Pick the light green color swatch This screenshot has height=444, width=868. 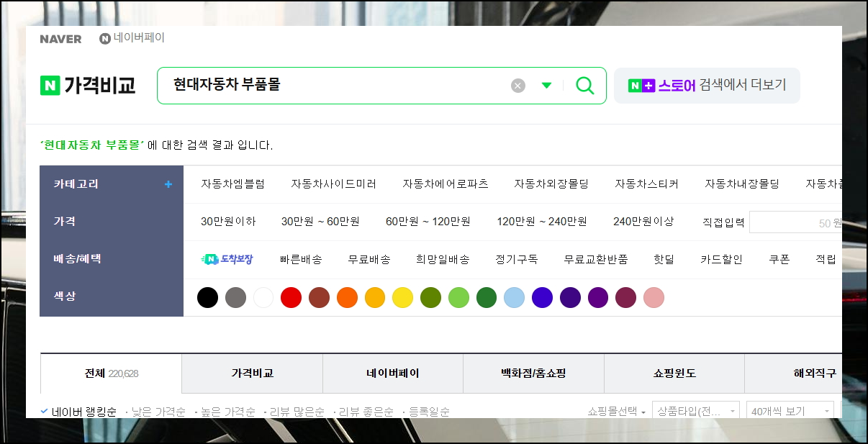458,297
